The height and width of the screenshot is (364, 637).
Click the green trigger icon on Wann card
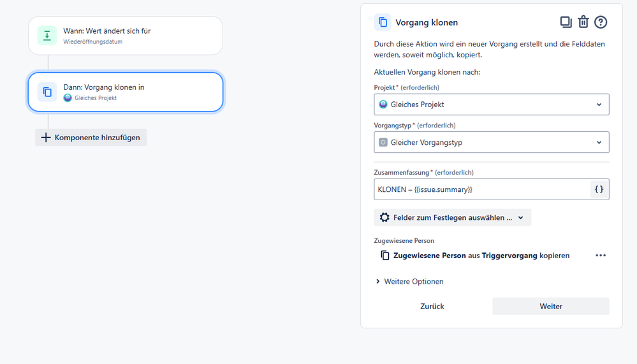(x=47, y=36)
